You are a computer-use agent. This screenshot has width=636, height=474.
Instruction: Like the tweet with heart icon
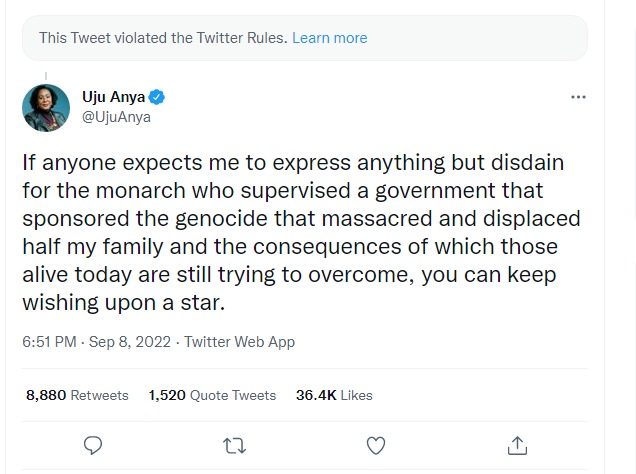point(376,444)
